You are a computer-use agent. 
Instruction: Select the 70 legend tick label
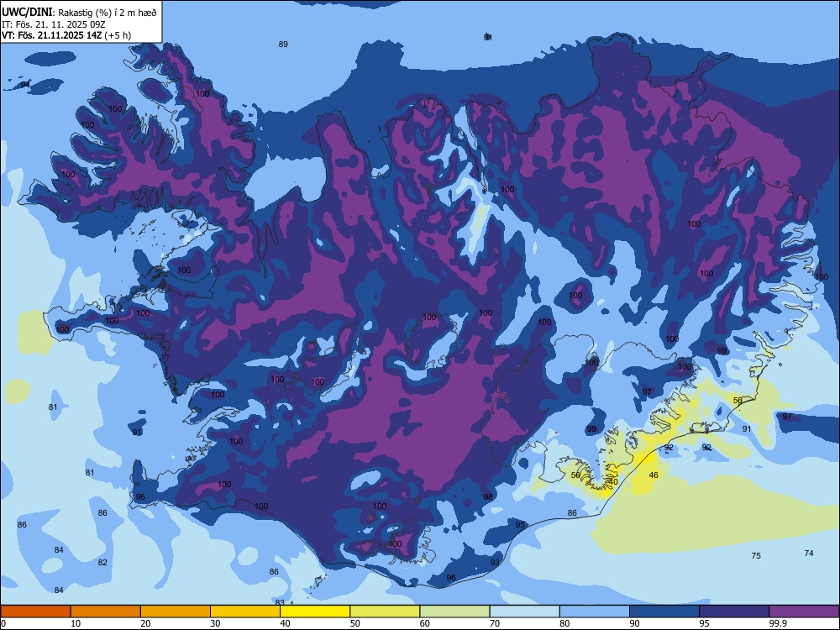pyautogui.click(x=495, y=623)
